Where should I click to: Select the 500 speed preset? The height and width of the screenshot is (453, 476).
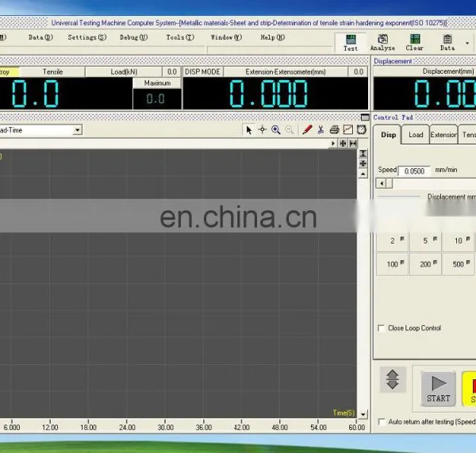tap(459, 264)
